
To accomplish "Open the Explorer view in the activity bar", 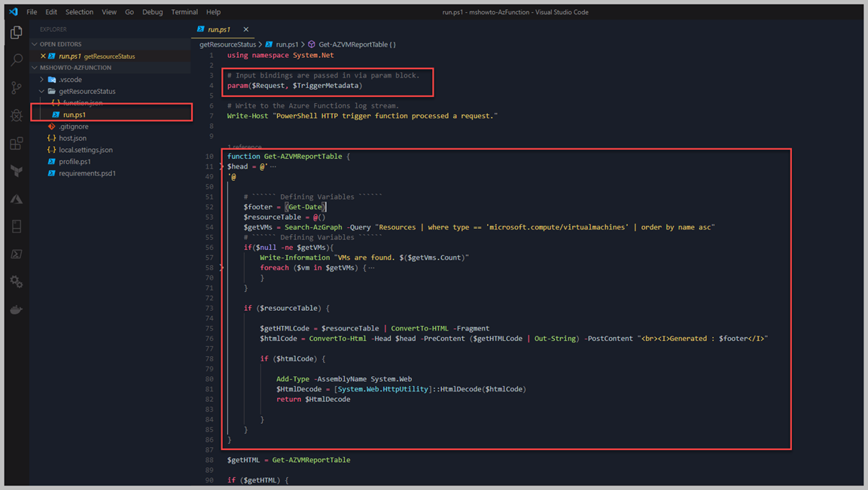I will point(16,32).
